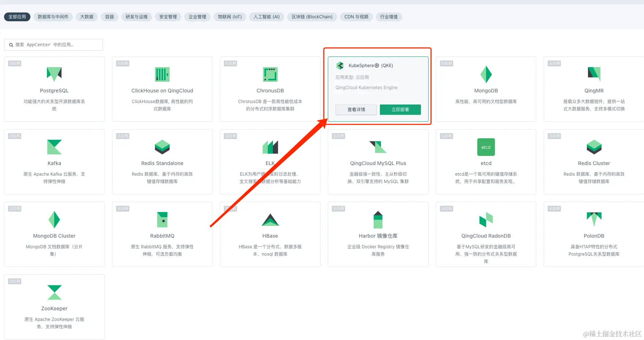644x340 pixels.
Task: Click 立即部署 to deploy KubeSphere
Action: 400,110
